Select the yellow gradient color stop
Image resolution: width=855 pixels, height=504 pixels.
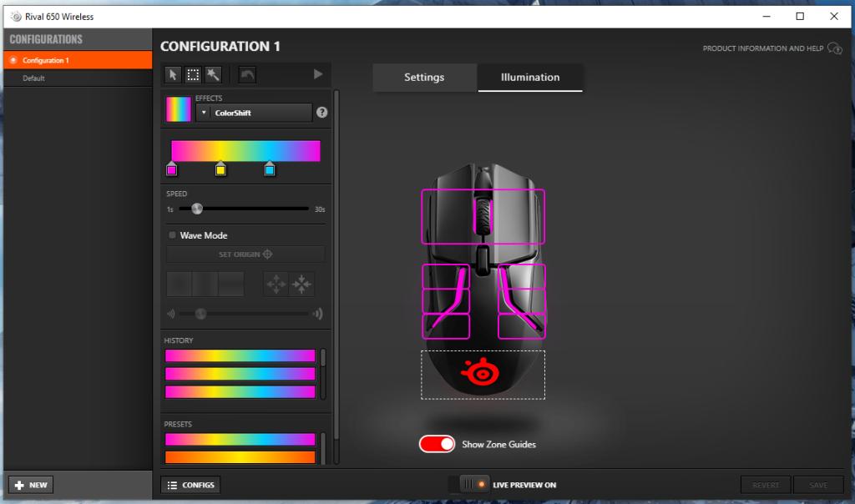220,170
